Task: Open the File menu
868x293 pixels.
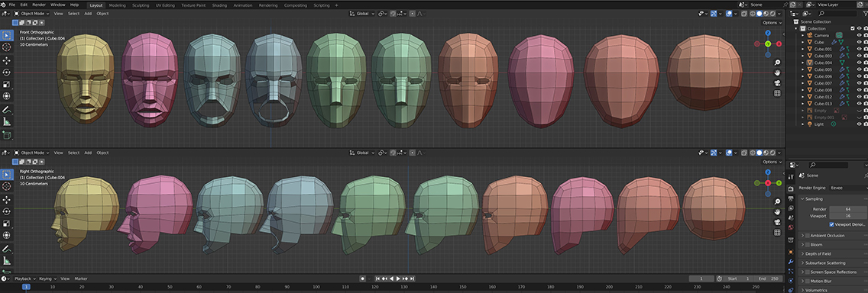Action: 11,5
